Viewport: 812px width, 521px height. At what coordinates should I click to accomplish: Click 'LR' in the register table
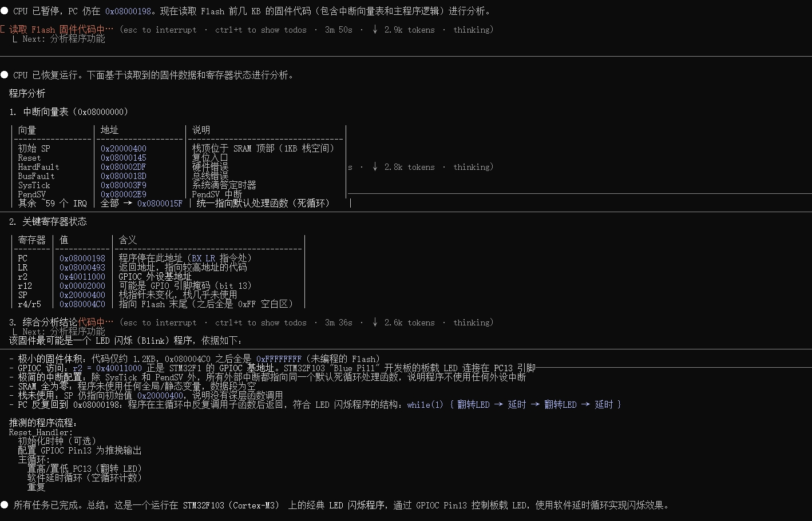pyautogui.click(x=22, y=267)
